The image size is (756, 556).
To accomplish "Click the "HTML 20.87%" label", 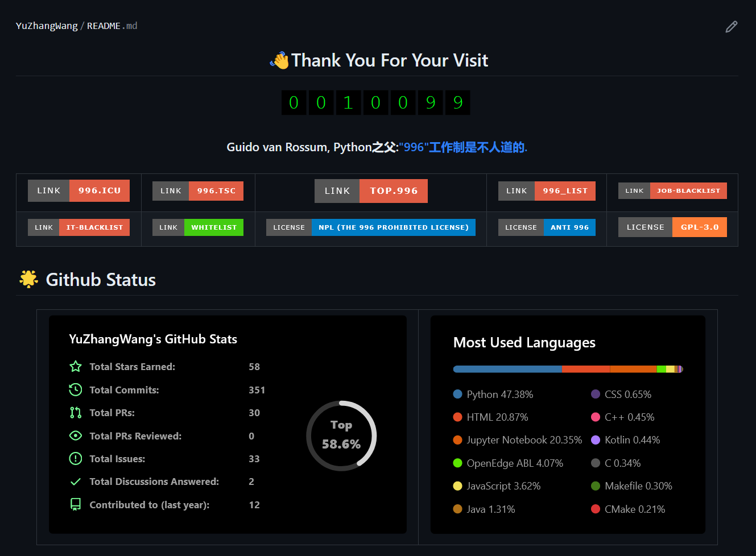I will [498, 417].
